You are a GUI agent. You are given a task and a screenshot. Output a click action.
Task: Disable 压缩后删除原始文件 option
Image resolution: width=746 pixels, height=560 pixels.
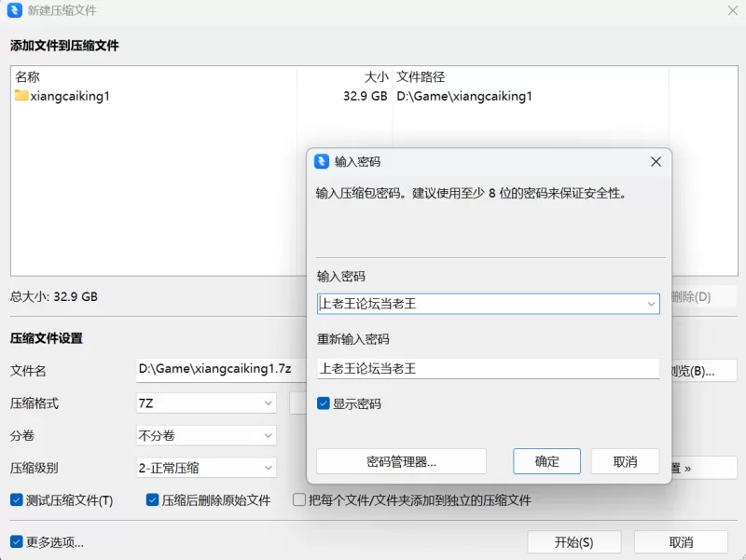(x=152, y=499)
